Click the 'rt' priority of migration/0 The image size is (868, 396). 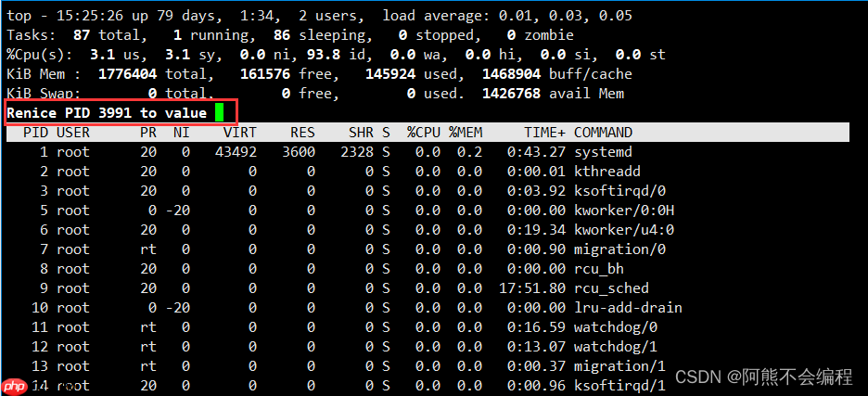[148, 249]
